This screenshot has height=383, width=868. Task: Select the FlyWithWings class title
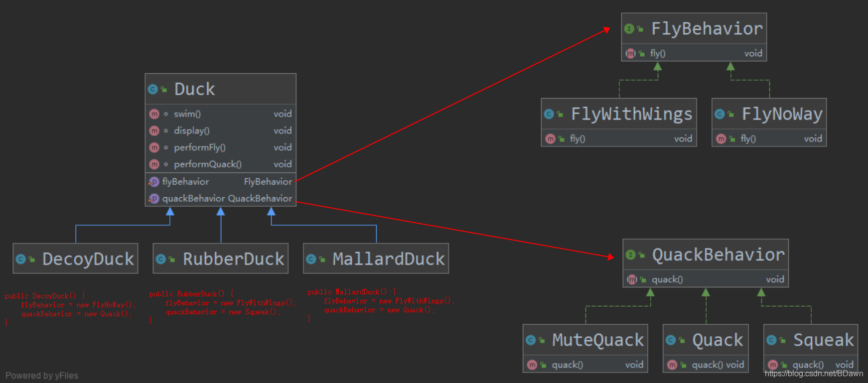(x=632, y=114)
